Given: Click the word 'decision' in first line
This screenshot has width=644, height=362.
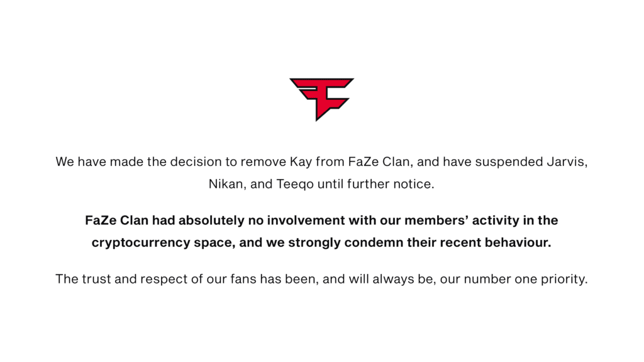Looking at the screenshot, I should (x=191, y=162).
